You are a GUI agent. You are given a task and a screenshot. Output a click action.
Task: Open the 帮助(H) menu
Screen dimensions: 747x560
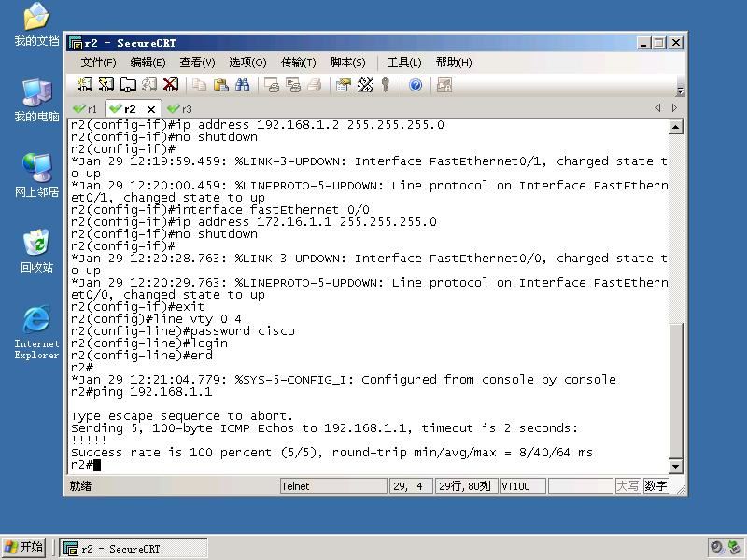tap(454, 63)
